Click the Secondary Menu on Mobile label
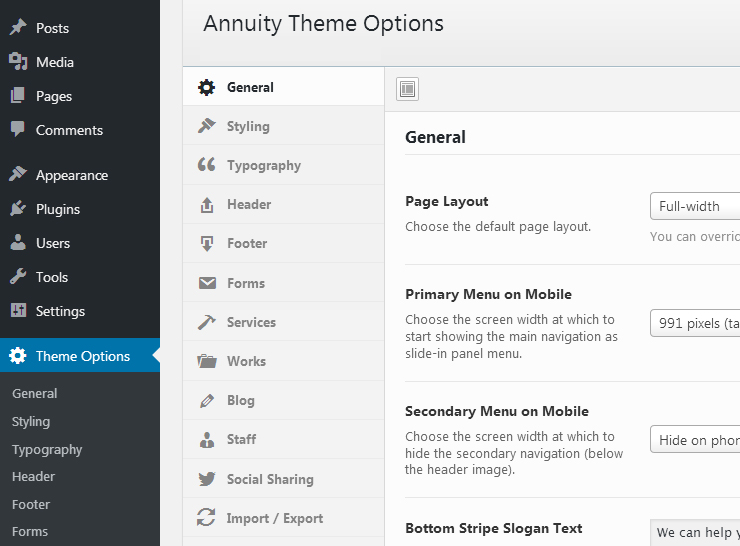 (x=497, y=412)
